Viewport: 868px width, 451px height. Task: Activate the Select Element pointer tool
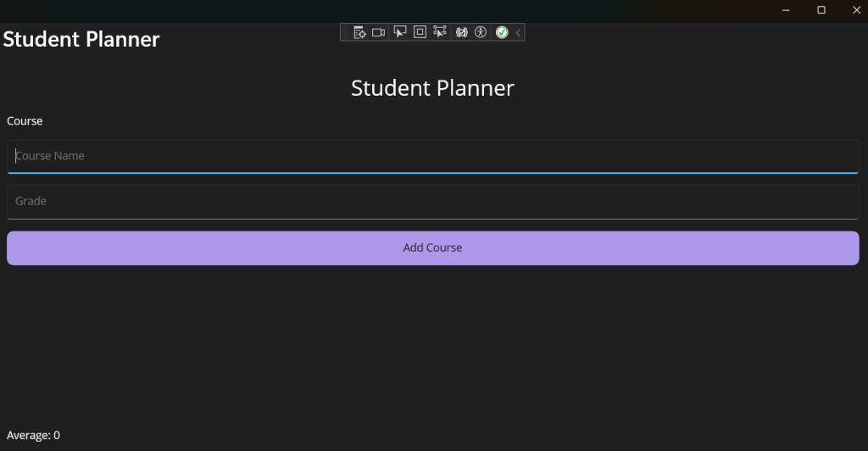(x=400, y=32)
